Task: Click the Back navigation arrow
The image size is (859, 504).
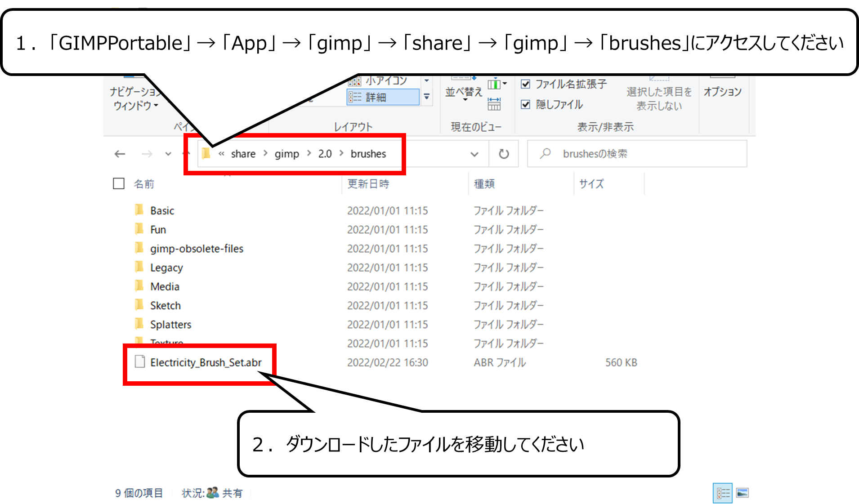Action: coord(120,154)
